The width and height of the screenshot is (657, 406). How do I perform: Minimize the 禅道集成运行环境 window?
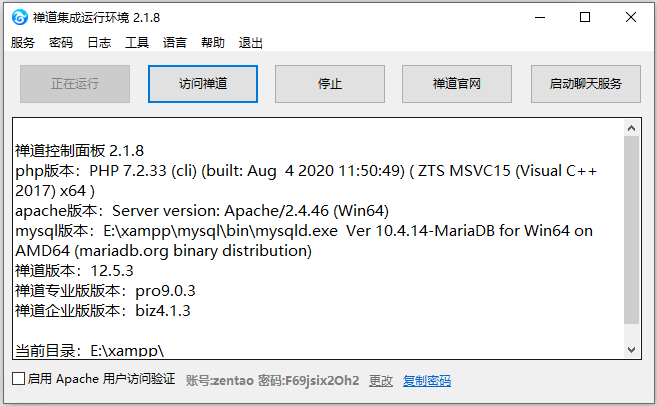[x=538, y=17]
